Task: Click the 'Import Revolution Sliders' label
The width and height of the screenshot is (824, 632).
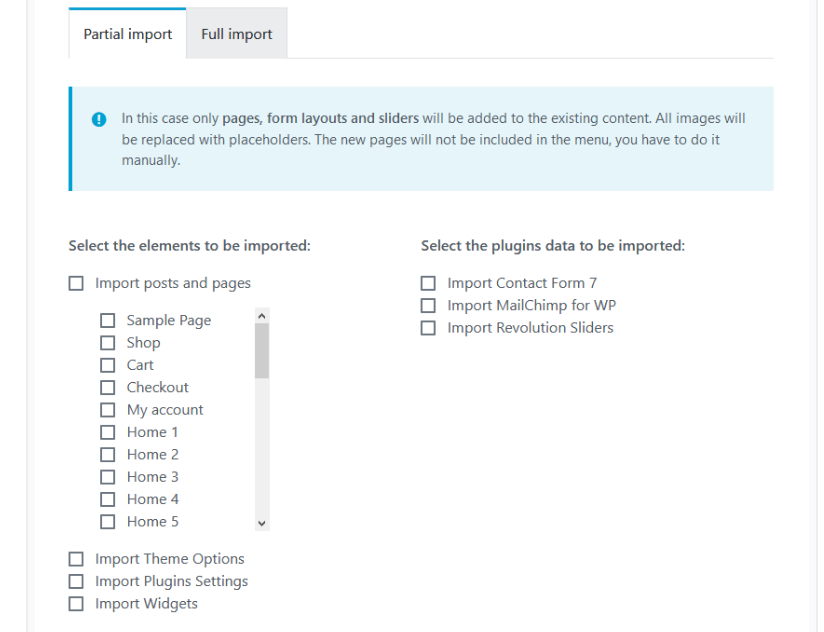Action: tap(530, 328)
